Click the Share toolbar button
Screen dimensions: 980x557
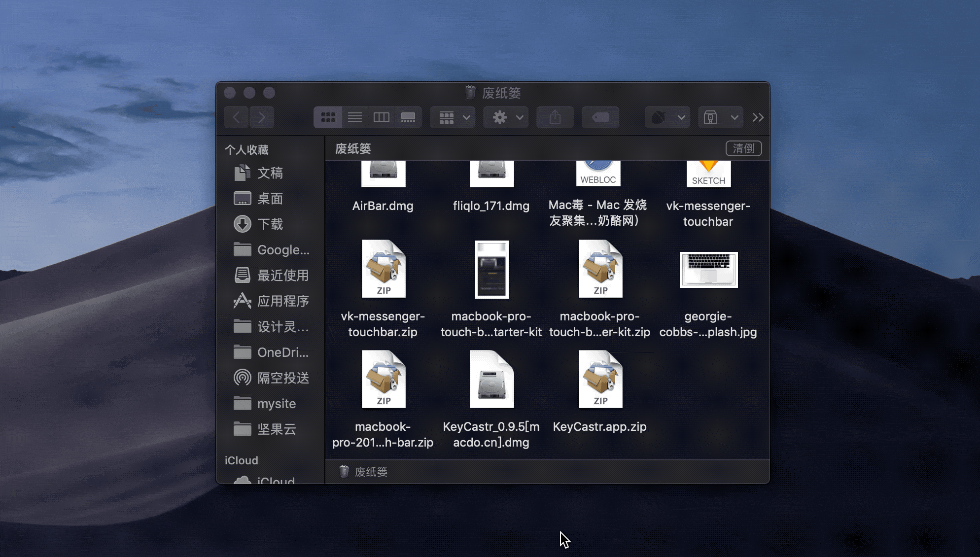point(555,117)
